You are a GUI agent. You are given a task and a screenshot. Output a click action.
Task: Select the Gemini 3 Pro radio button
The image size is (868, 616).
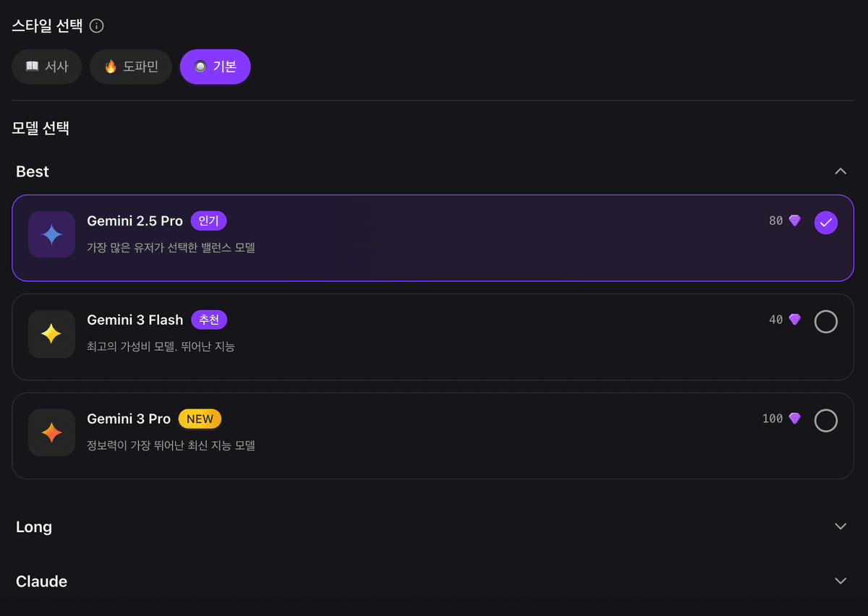coord(826,421)
